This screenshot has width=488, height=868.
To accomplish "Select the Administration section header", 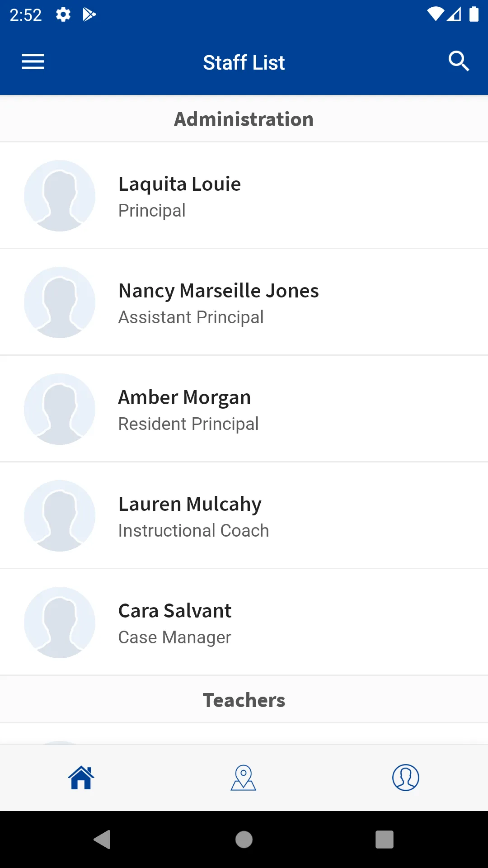I will click(244, 119).
